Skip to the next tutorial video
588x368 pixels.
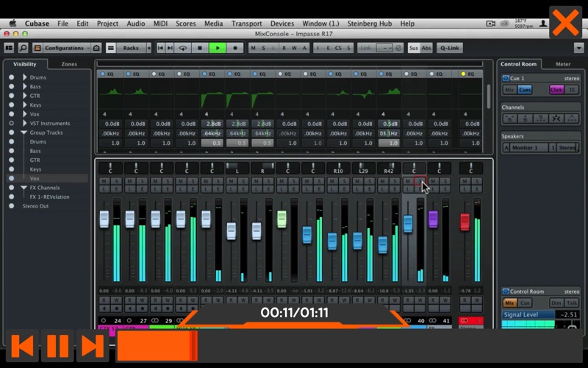(93, 346)
